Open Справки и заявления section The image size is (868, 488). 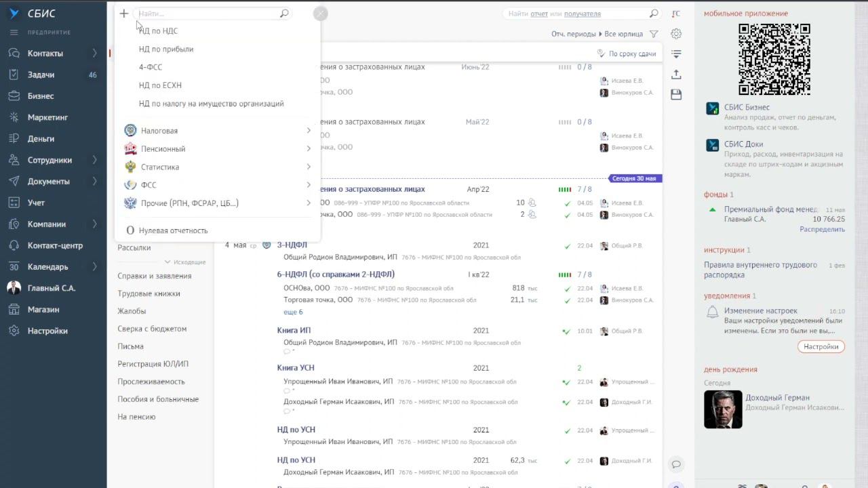tap(155, 276)
